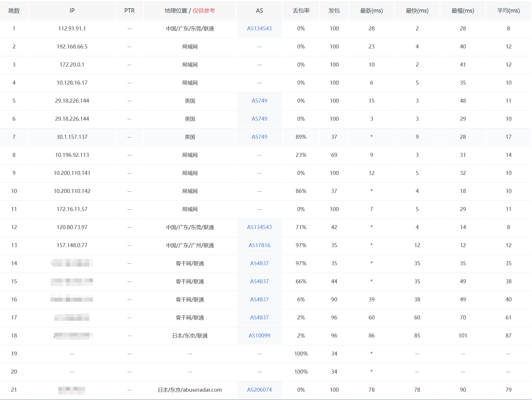This screenshot has height=400, width=532.
Task: Click the 6% packet loss value
Action: coord(301,299)
